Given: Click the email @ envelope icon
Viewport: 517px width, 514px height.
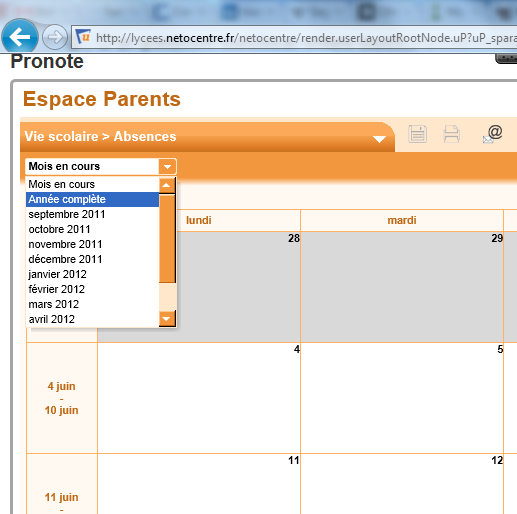Looking at the screenshot, I should [493, 134].
